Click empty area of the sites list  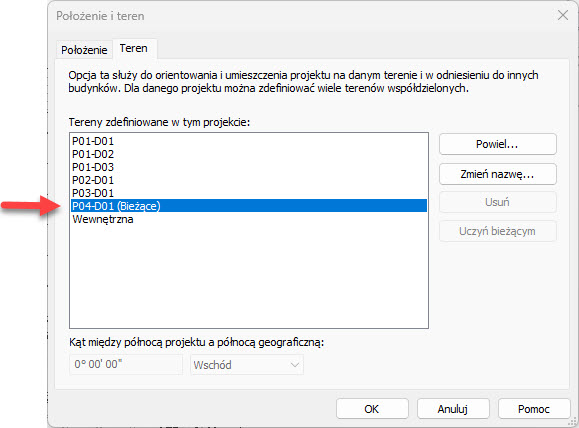click(249, 277)
